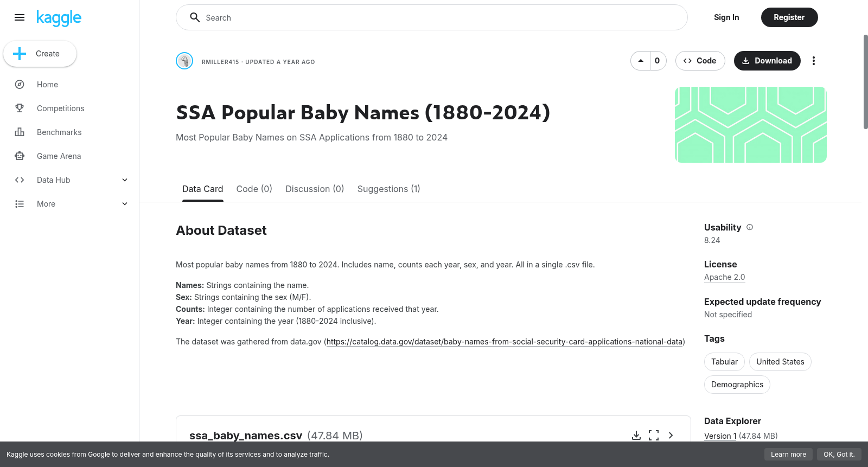Focus the Search input field
This screenshot has width=868, height=467.
pos(432,17)
